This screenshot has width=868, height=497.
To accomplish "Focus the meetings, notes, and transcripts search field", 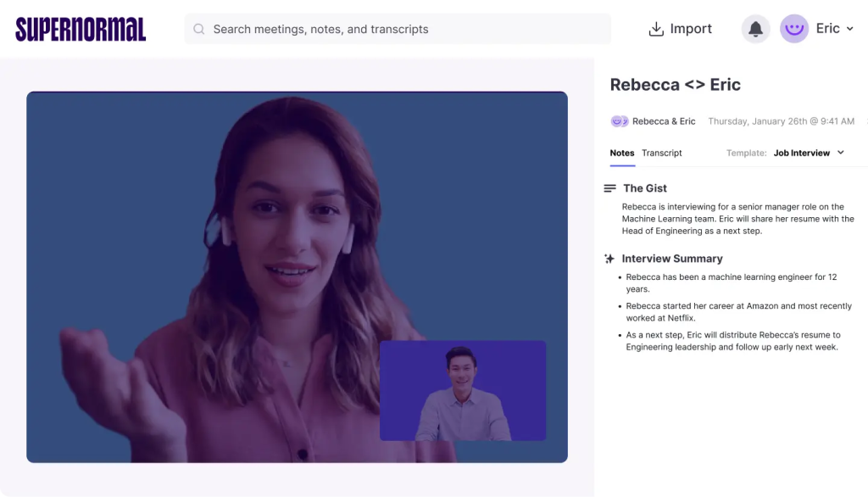I will (x=398, y=29).
